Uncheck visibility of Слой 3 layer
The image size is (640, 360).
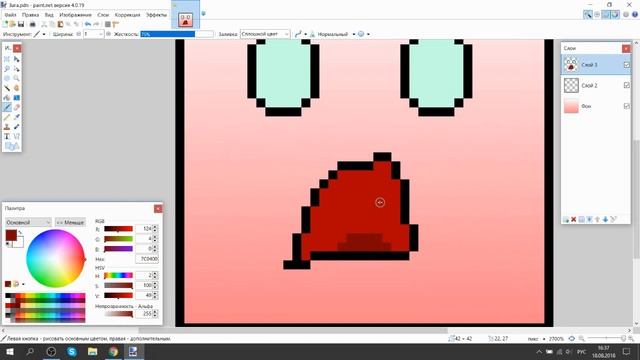pyautogui.click(x=627, y=65)
